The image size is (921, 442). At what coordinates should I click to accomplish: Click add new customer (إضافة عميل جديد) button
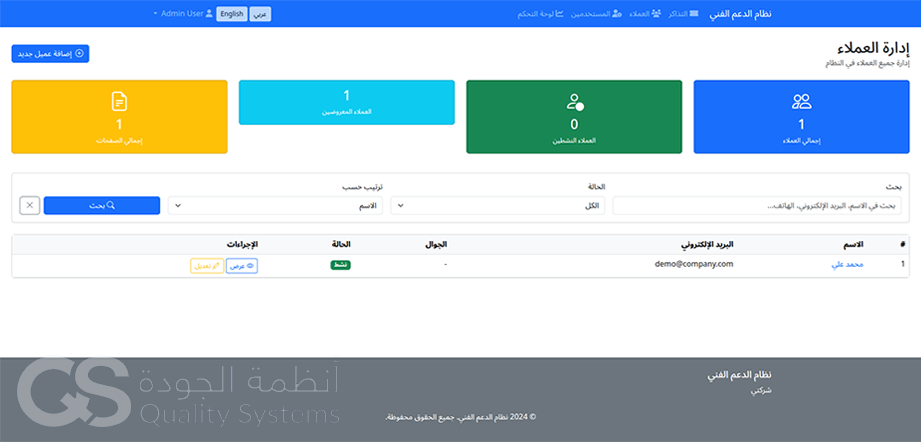[x=50, y=53]
